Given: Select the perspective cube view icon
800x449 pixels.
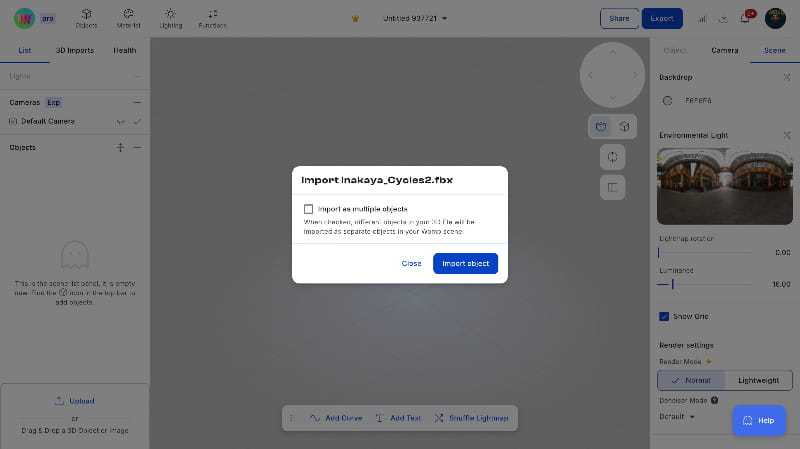Looking at the screenshot, I should pos(601,127).
